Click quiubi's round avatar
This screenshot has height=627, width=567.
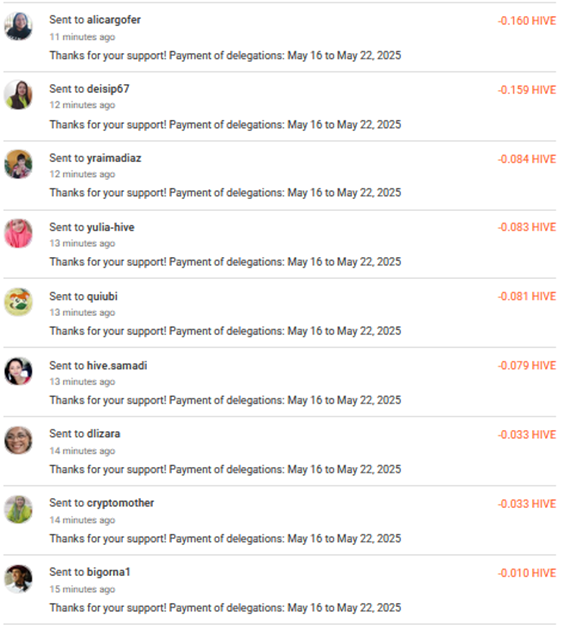[x=18, y=303]
